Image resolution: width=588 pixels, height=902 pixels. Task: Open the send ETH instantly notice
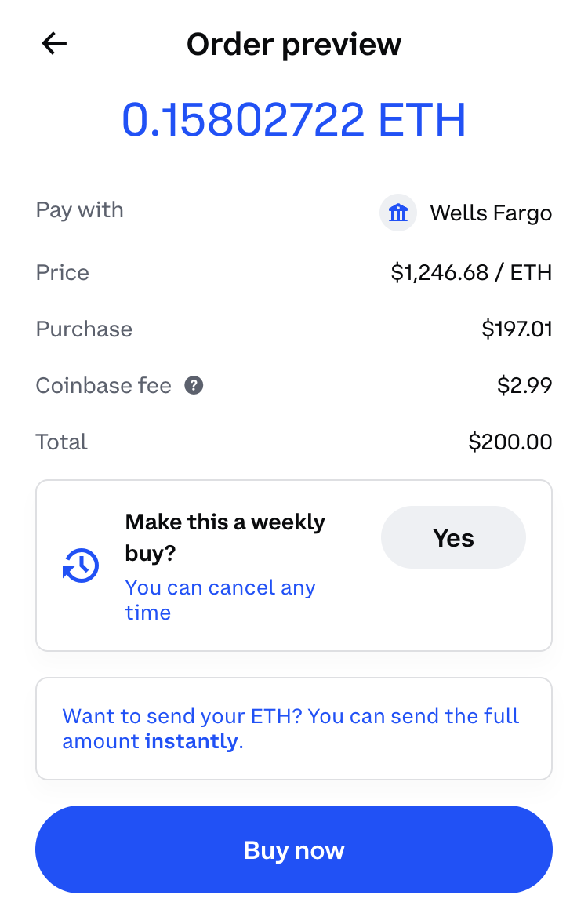click(x=294, y=729)
